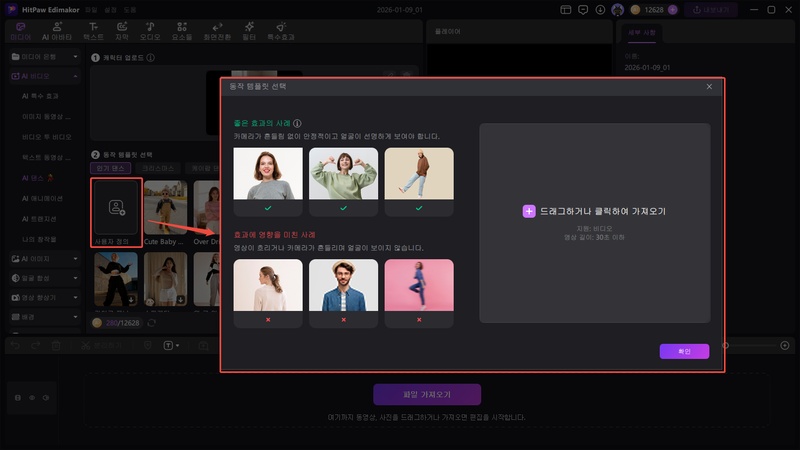This screenshot has height=450, width=800.
Task: Open the 자막 (Subtitle) toolbar tab
Action: pyautogui.click(x=122, y=32)
